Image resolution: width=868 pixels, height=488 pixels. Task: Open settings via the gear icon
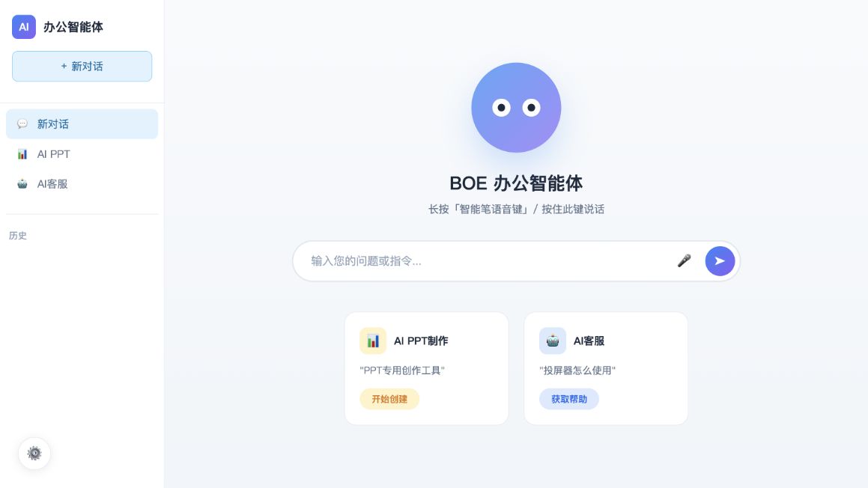pyautogui.click(x=34, y=453)
